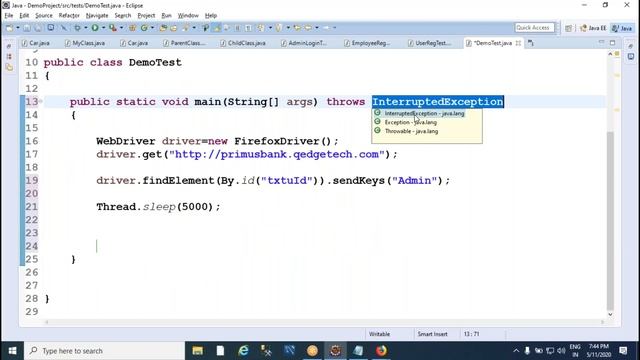Click the Back navigation arrow icon
This screenshot has width=640, height=360.
[x=308, y=28]
